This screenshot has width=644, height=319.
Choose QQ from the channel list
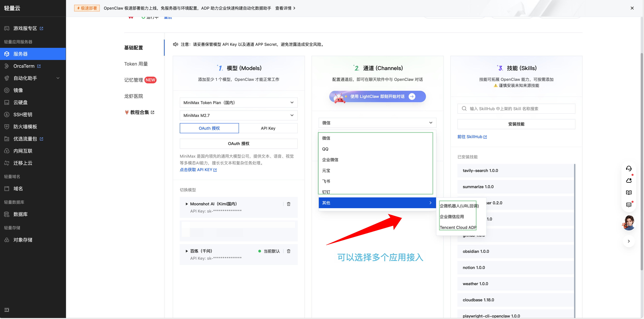coord(377,149)
